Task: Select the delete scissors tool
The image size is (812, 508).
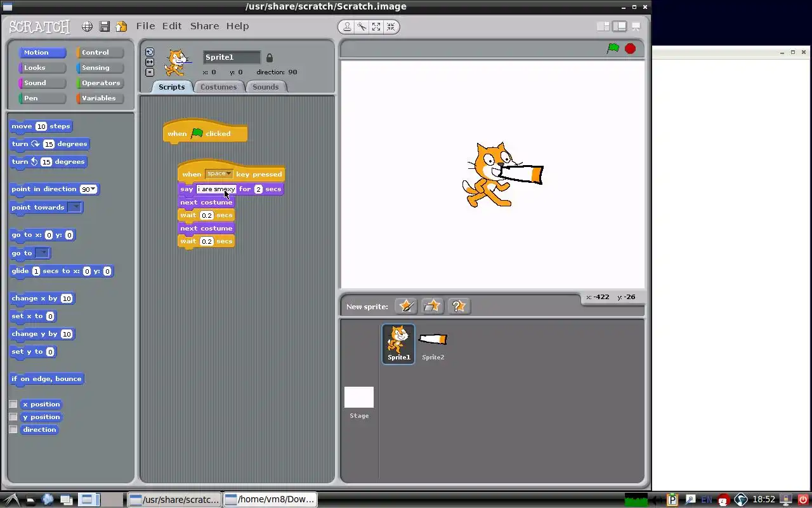Action: coord(362,27)
